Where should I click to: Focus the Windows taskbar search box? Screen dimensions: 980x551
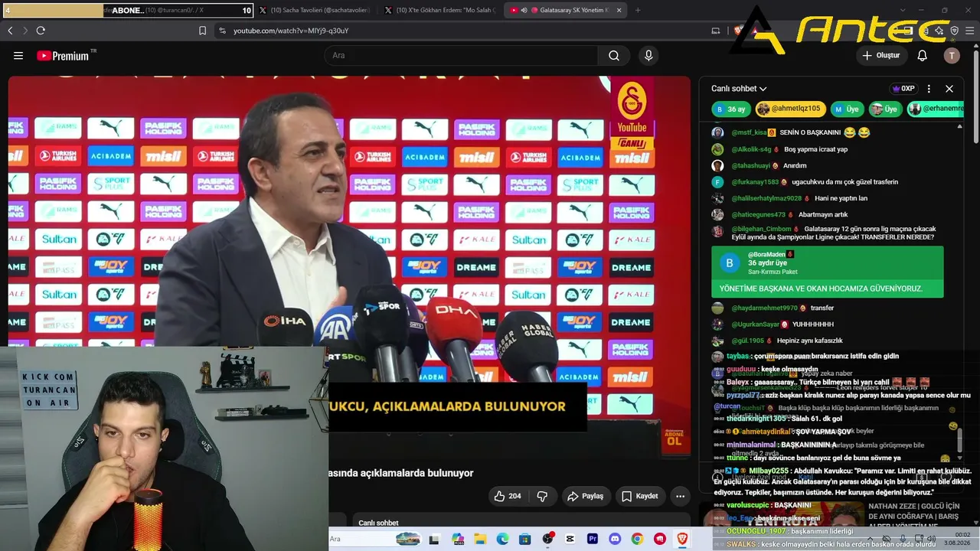[362, 540]
